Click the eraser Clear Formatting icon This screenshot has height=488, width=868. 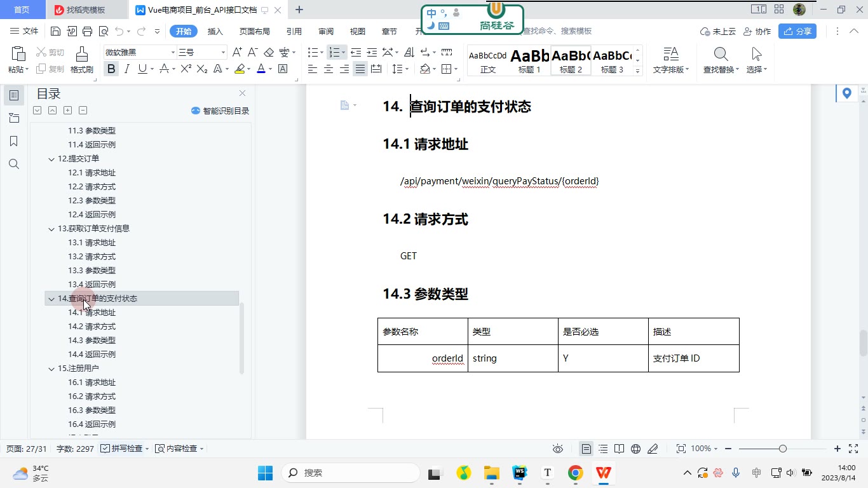tap(269, 52)
